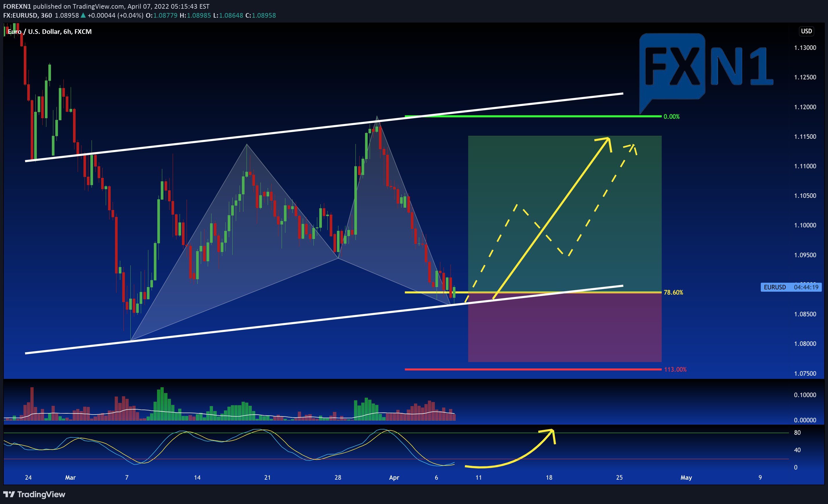Click the H:1.08985 high value in header
The width and height of the screenshot is (828, 504).
(195, 15)
